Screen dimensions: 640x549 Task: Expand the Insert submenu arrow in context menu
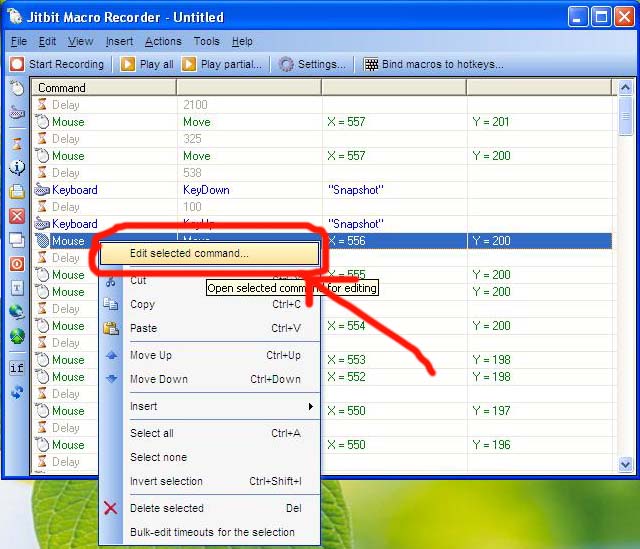tap(311, 406)
